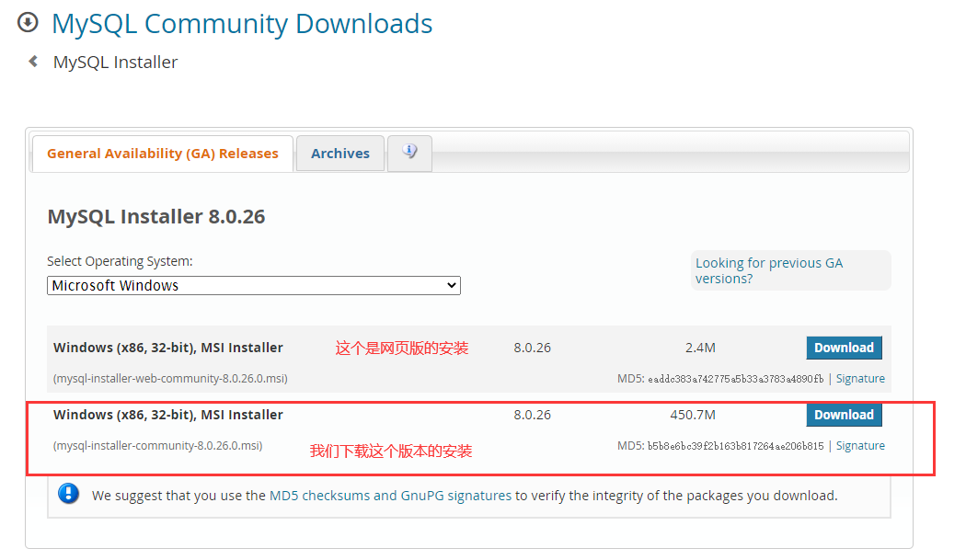
Task: Click the dropdown arrow on the OS selector
Action: click(450, 285)
